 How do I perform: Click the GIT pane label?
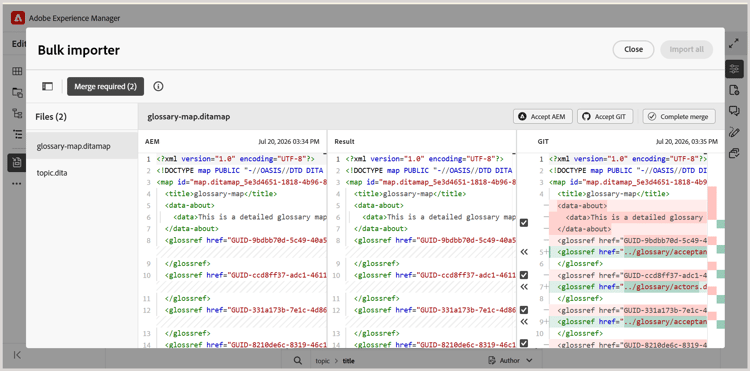(543, 142)
